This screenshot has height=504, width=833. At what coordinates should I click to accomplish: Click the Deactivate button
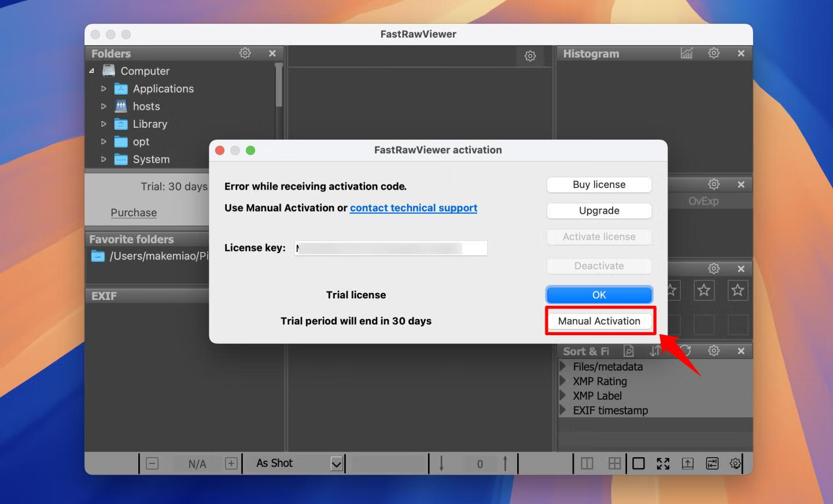[x=599, y=266]
